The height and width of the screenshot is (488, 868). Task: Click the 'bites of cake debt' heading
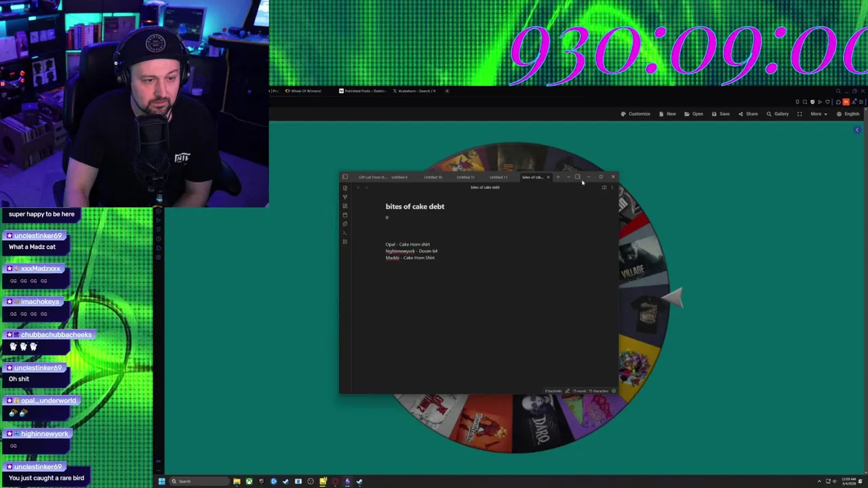tap(415, 206)
